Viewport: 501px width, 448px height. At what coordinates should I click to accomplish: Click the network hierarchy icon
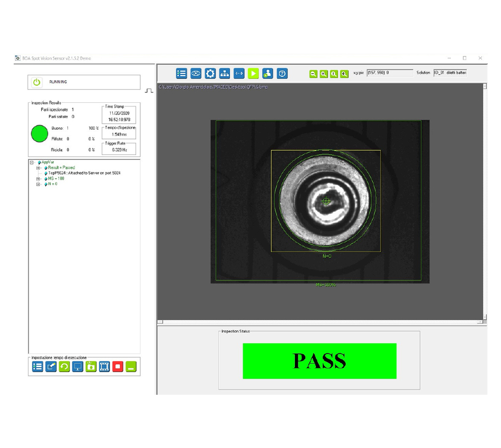(x=225, y=74)
